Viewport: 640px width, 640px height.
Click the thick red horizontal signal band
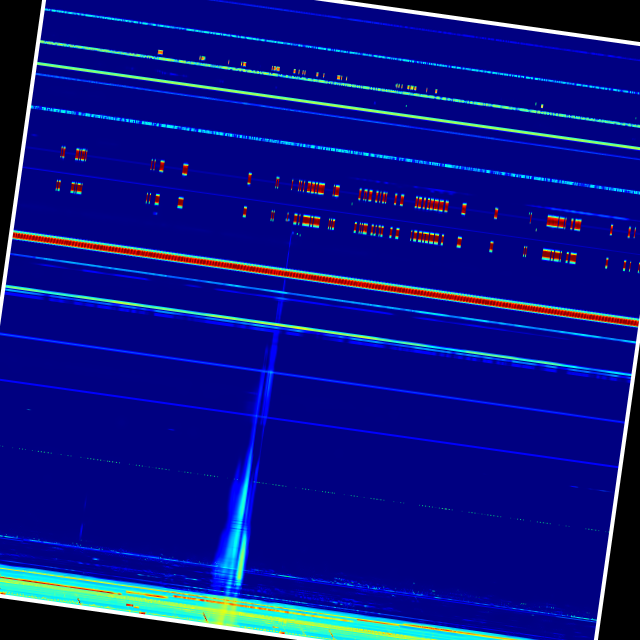(320, 277)
